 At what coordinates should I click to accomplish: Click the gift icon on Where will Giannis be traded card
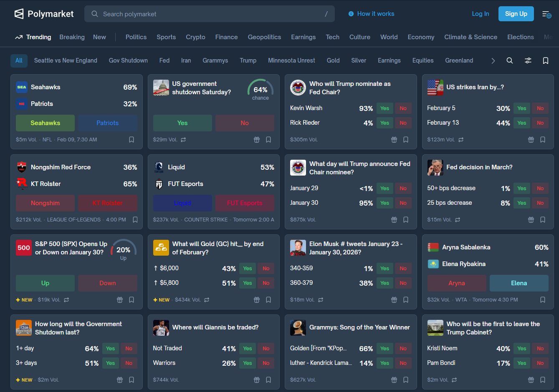point(257,380)
